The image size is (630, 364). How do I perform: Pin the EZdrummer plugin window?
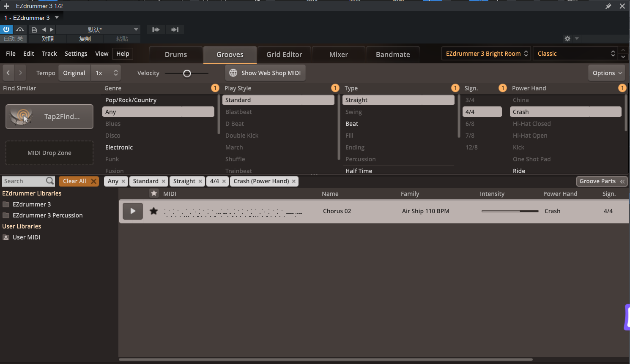608,6
